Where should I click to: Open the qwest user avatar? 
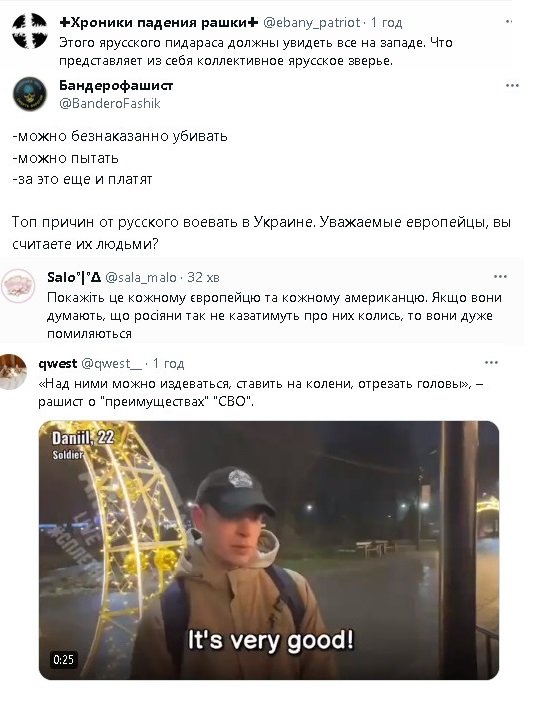13,371
